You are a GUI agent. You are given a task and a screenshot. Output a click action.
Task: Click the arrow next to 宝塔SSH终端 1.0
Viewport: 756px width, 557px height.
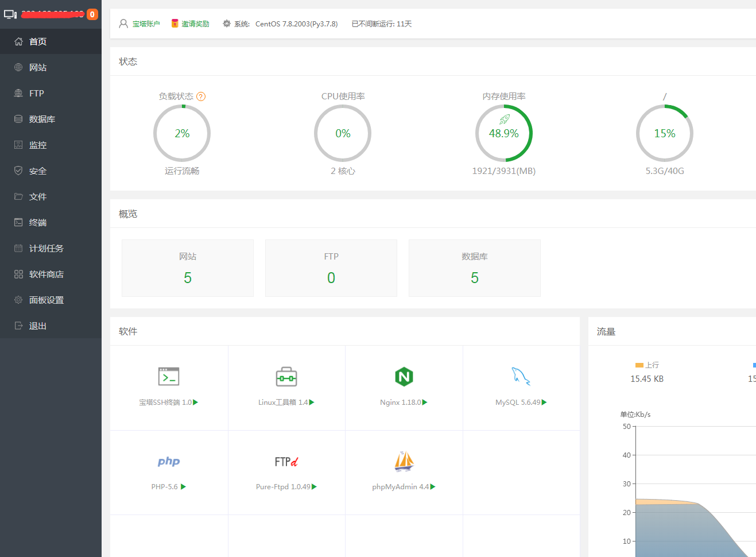click(196, 403)
